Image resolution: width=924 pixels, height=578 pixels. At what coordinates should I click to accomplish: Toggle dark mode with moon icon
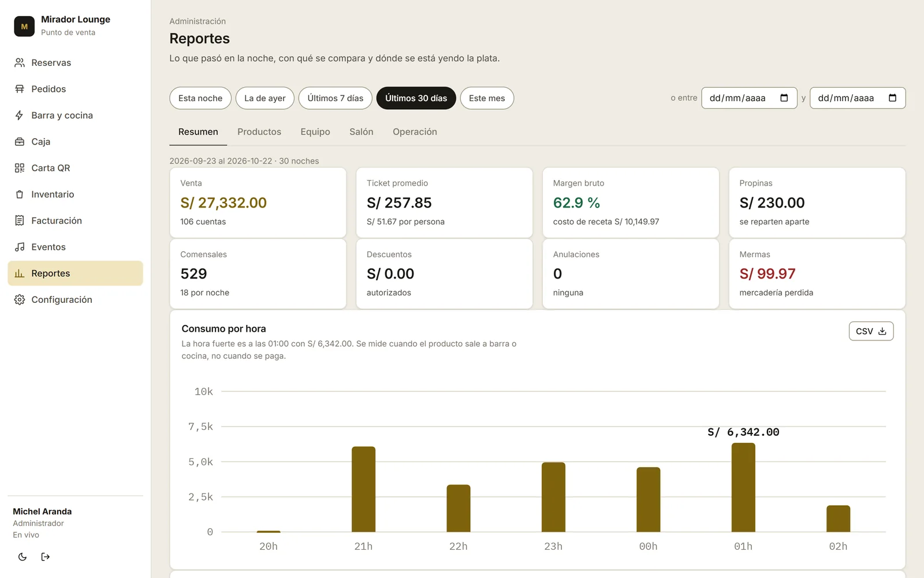point(23,557)
